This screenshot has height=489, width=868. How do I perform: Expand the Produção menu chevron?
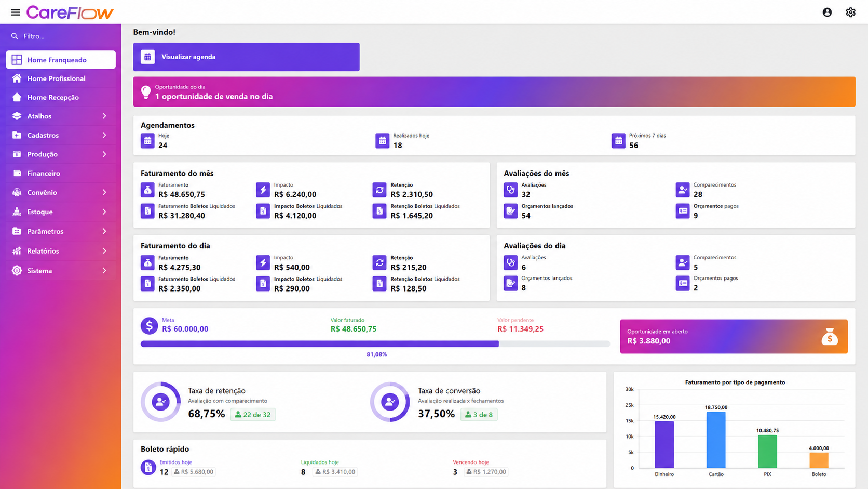(x=104, y=154)
